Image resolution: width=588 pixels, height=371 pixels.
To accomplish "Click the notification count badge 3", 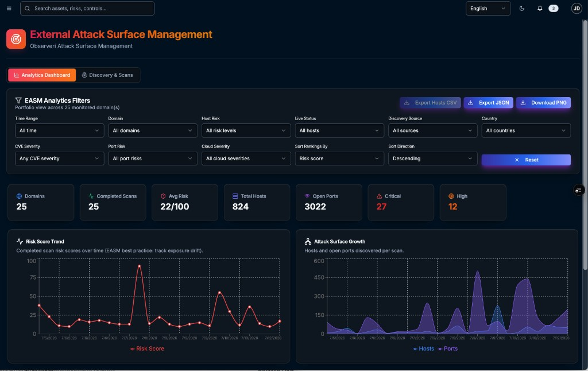I will point(553,8).
